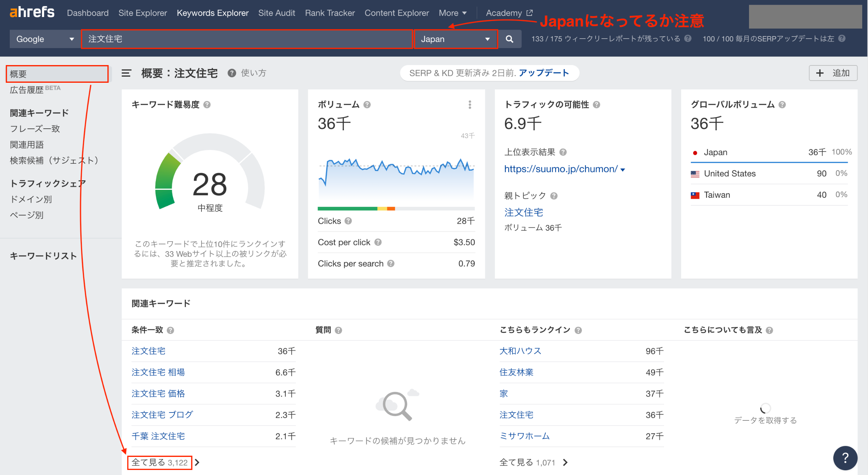Select 概要 in the sidebar

(57, 74)
